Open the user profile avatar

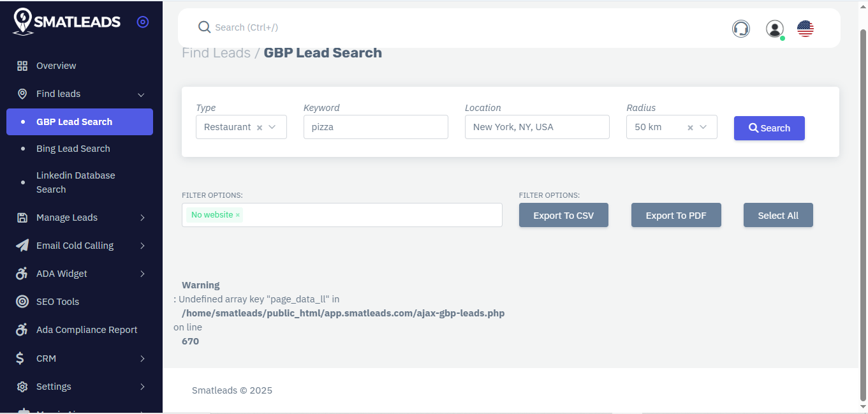pos(774,29)
